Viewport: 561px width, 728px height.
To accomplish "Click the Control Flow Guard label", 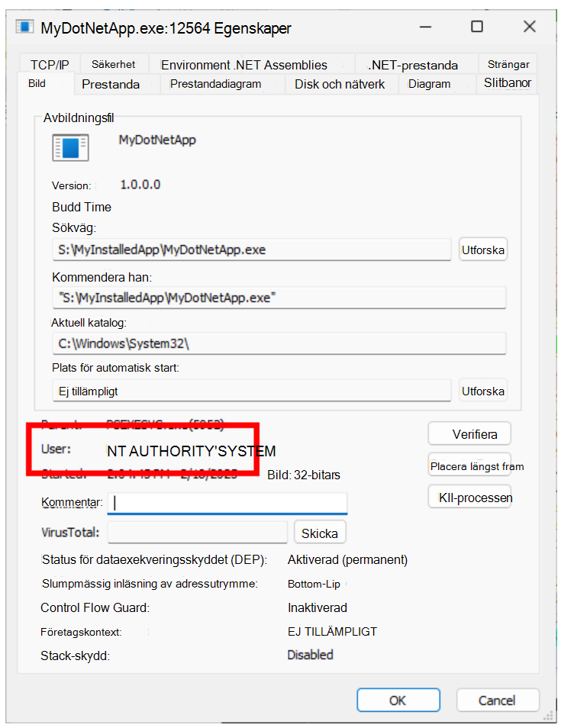I will click(x=95, y=607).
